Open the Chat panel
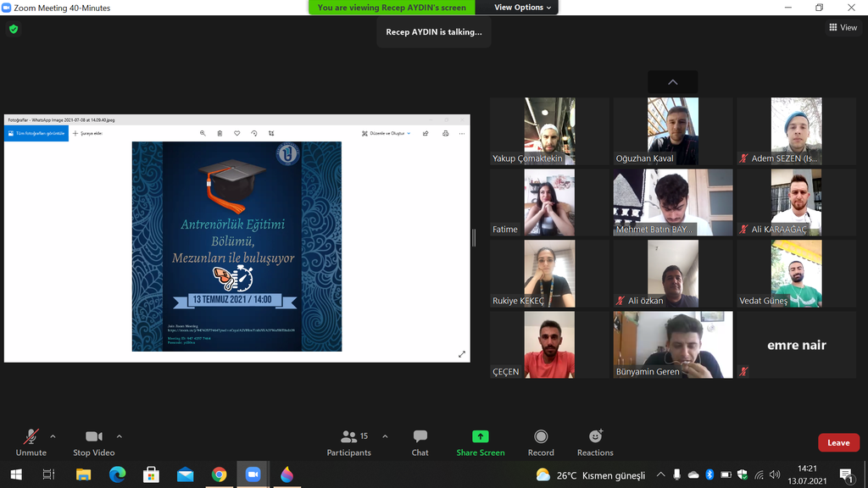Image resolution: width=868 pixels, height=488 pixels. [x=420, y=442]
